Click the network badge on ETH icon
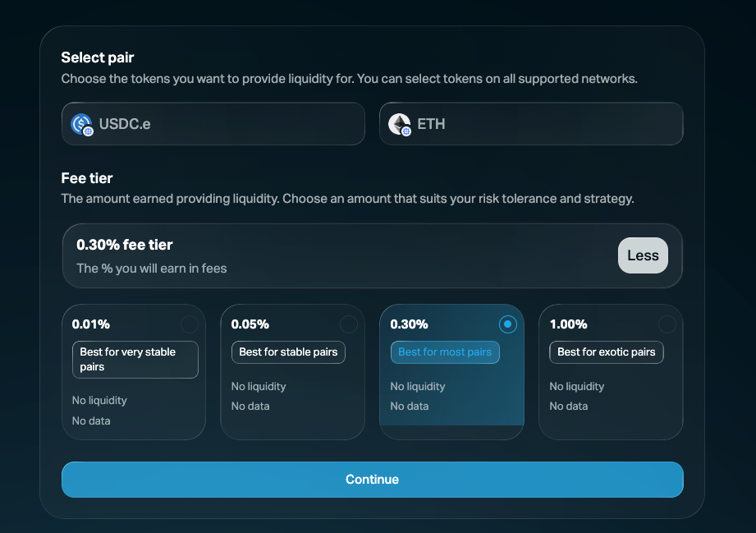756x533 pixels. point(405,131)
